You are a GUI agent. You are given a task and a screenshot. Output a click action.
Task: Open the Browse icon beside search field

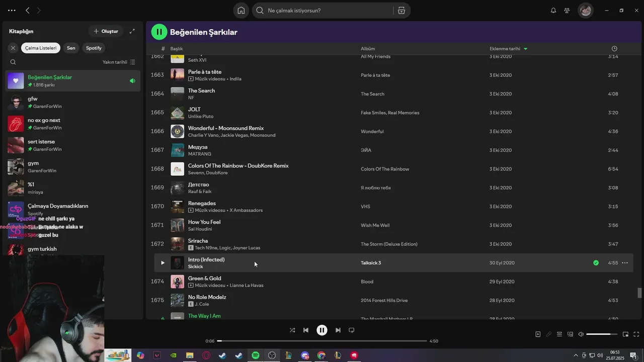[x=401, y=10]
